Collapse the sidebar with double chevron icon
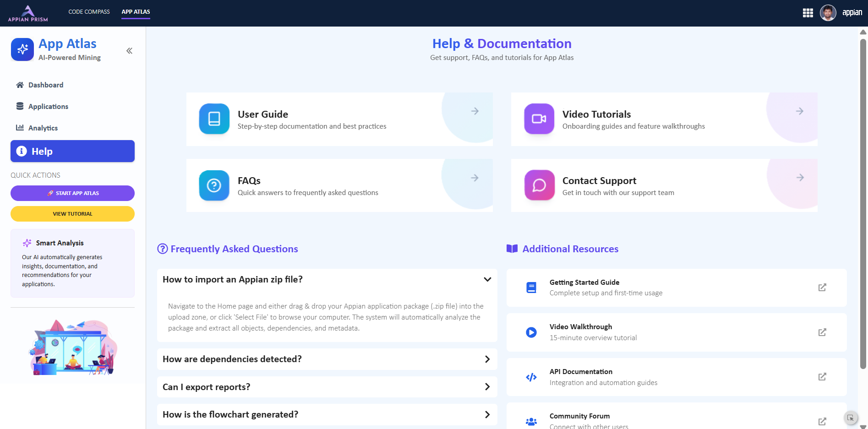The height and width of the screenshot is (429, 868). 129,51
